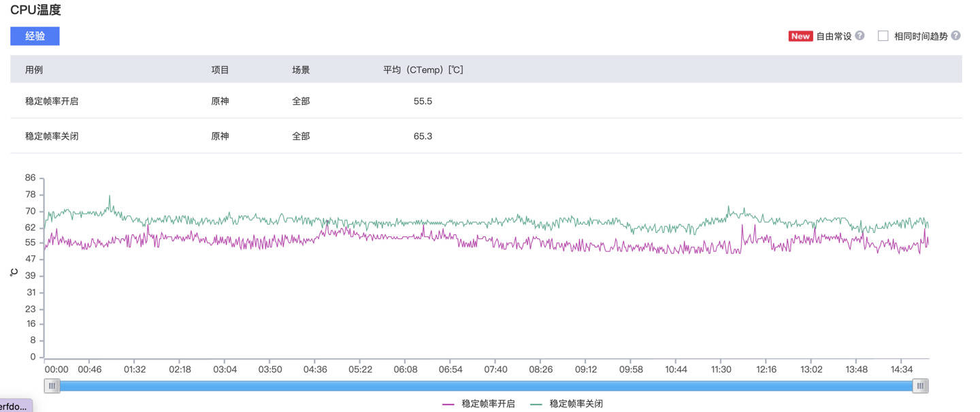This screenshot has width=980, height=412.
Task: Click the blue 经验 button
Action: (x=35, y=36)
